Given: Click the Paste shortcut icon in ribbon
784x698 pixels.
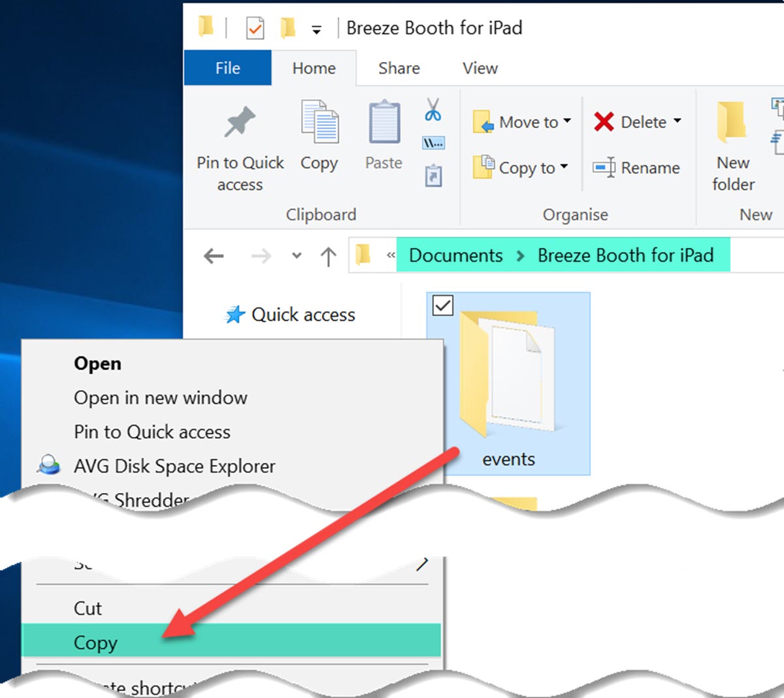Looking at the screenshot, I should (433, 176).
